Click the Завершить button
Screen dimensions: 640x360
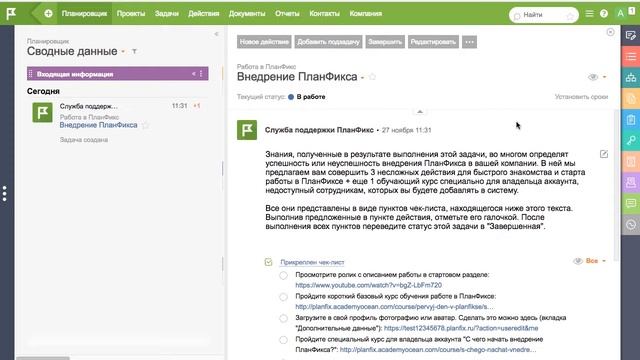[385, 42]
